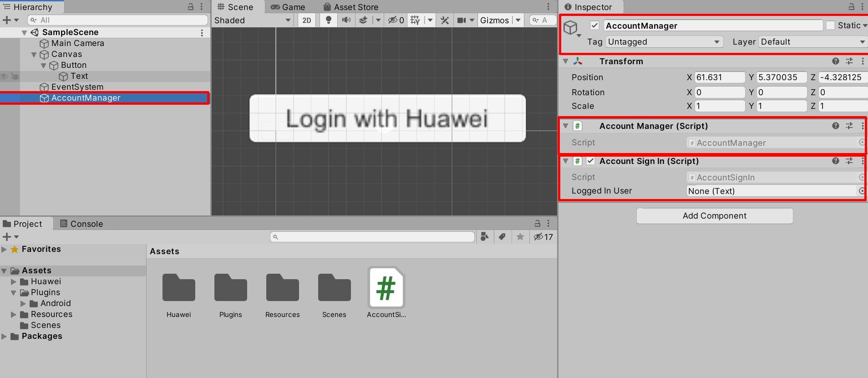Collapse Transform component foldout

point(566,61)
